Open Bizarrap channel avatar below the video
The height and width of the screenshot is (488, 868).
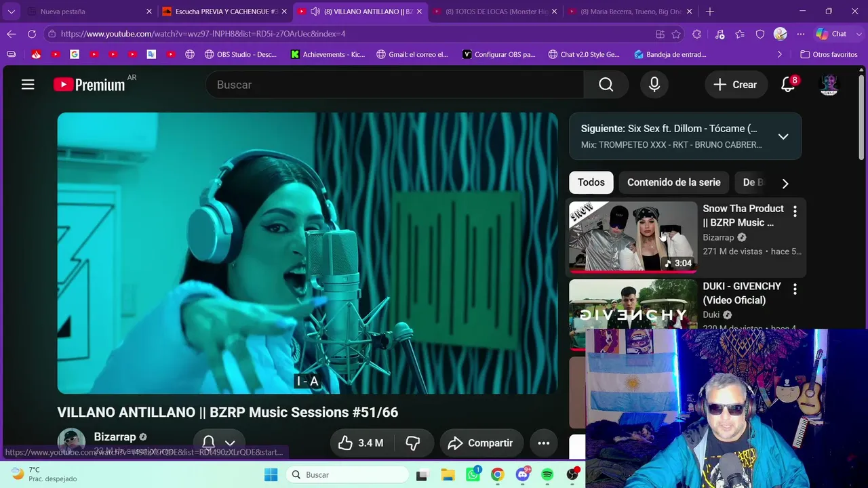click(71, 442)
